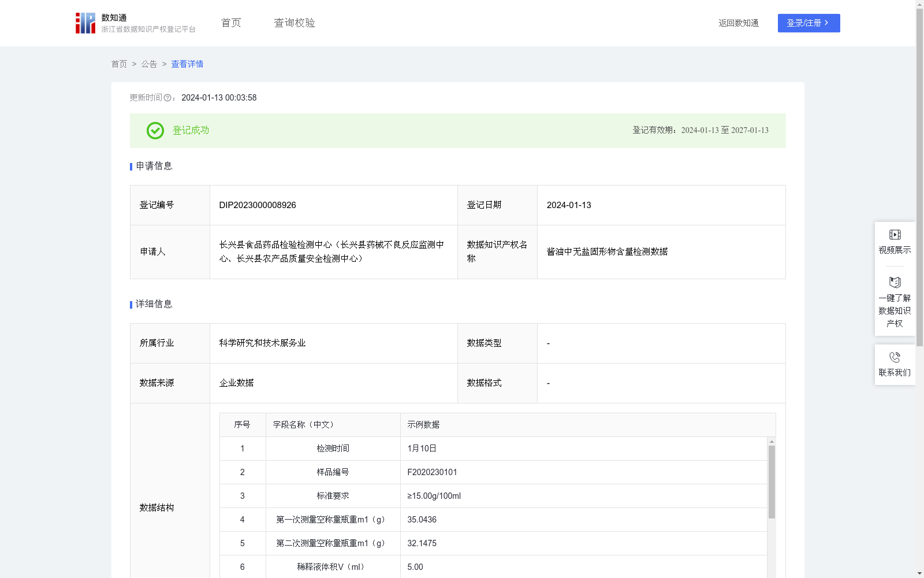Click the 第二次测量空称量瓶重m1（g） field
Viewport: 924px width, 578px height.
(333, 543)
